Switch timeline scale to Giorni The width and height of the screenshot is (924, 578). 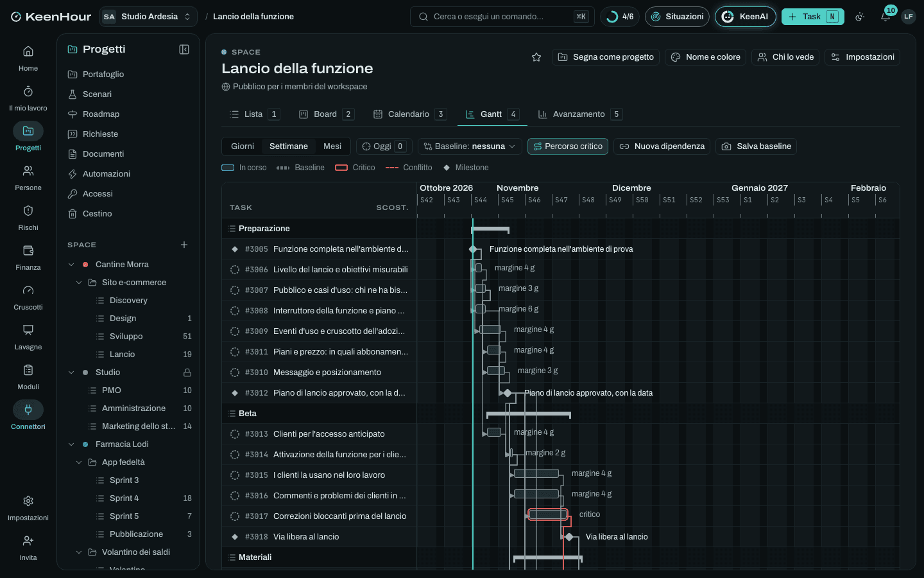pyautogui.click(x=243, y=146)
